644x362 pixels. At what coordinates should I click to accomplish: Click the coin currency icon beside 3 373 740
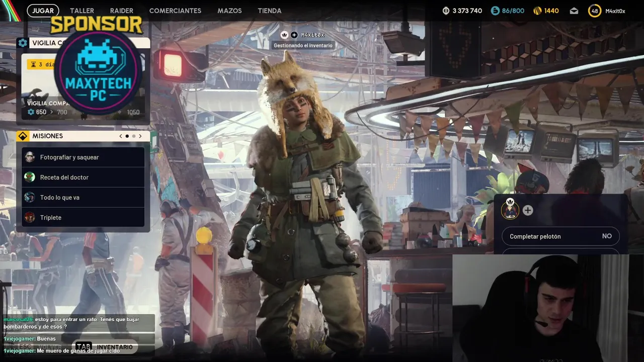coord(446,11)
